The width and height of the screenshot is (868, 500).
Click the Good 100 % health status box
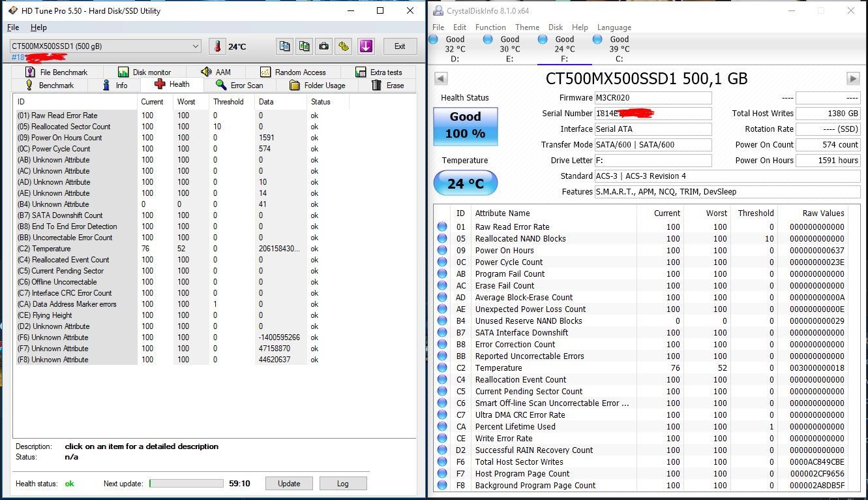[x=465, y=126]
